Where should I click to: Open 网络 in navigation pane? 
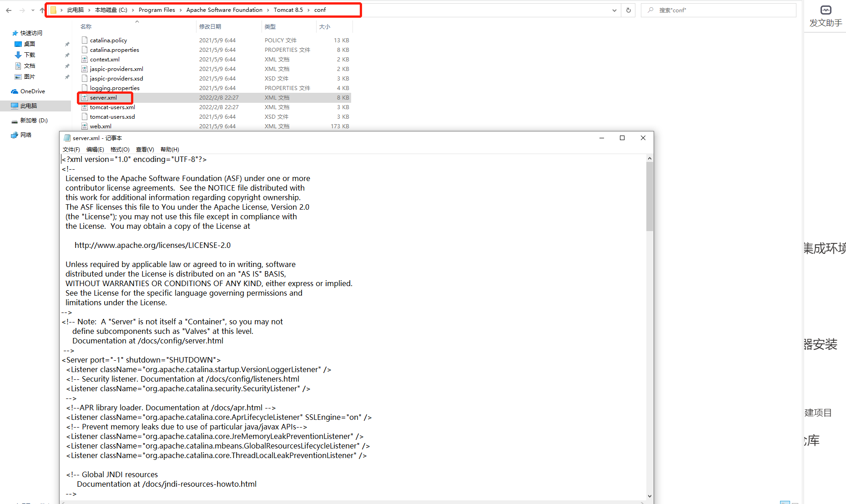(x=26, y=135)
